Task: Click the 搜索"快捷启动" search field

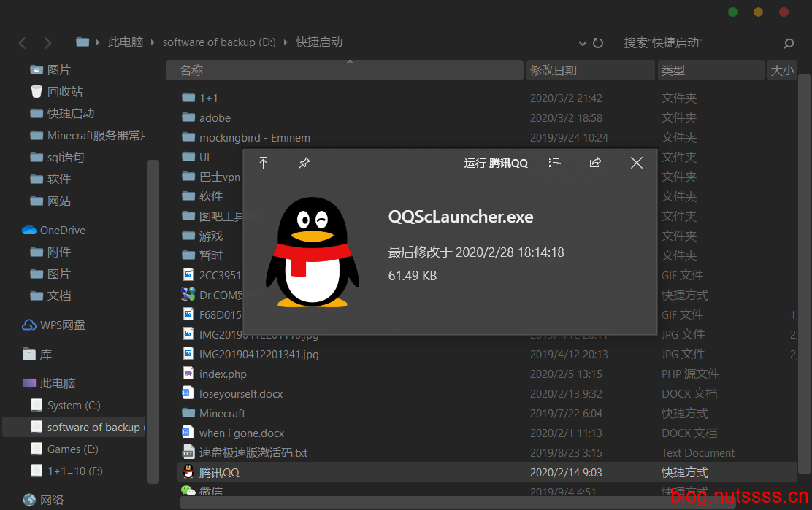Action: point(694,43)
